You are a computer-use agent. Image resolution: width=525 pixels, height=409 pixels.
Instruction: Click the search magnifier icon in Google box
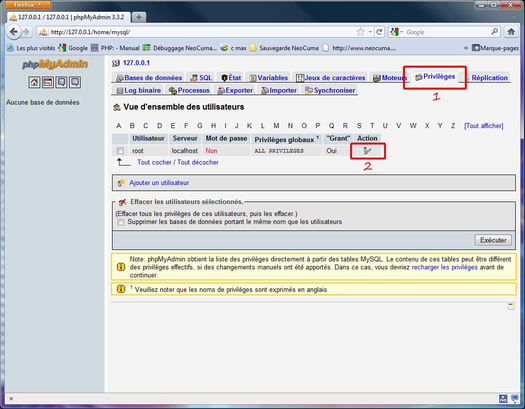[x=495, y=32]
